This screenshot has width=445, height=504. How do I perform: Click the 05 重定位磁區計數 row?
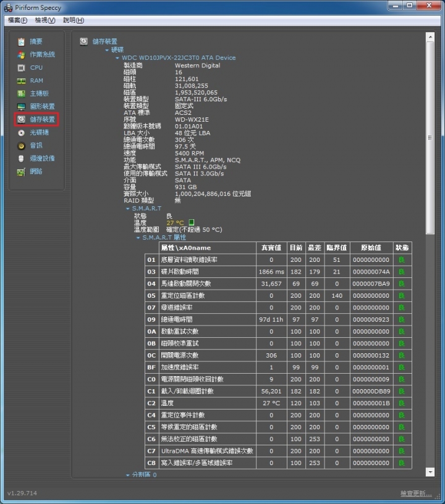[x=279, y=296]
